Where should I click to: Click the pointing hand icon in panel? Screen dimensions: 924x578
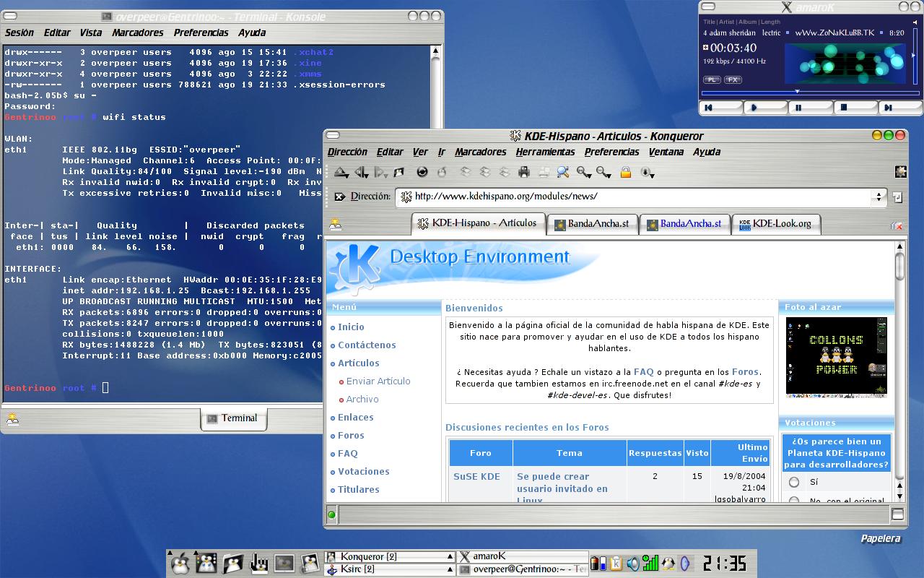[258, 563]
